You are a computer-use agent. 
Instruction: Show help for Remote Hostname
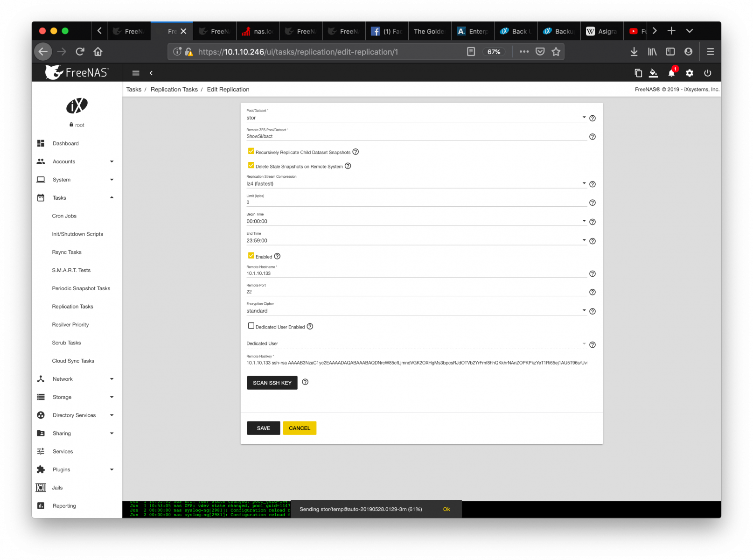(x=593, y=274)
